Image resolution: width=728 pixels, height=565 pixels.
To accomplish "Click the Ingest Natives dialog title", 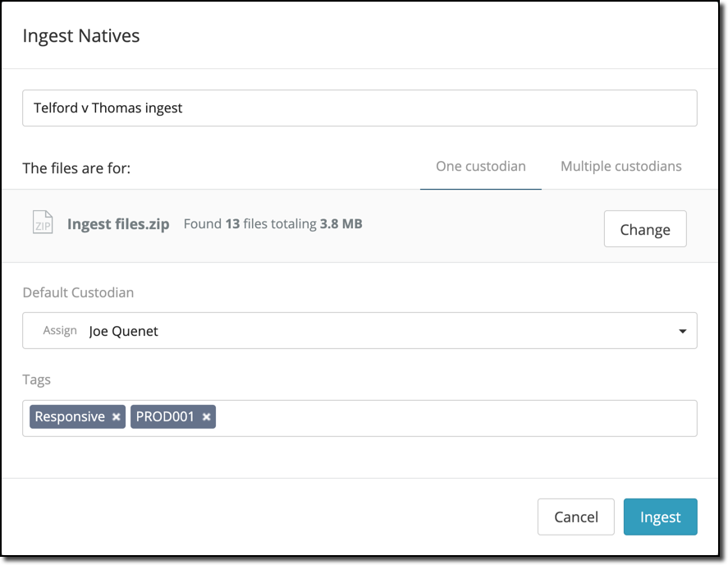I will point(81,36).
